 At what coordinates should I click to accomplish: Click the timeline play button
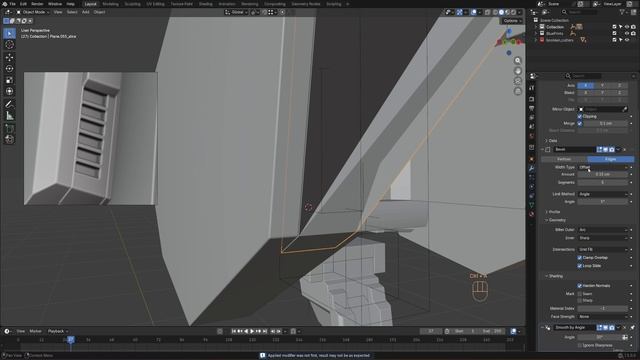(252, 331)
